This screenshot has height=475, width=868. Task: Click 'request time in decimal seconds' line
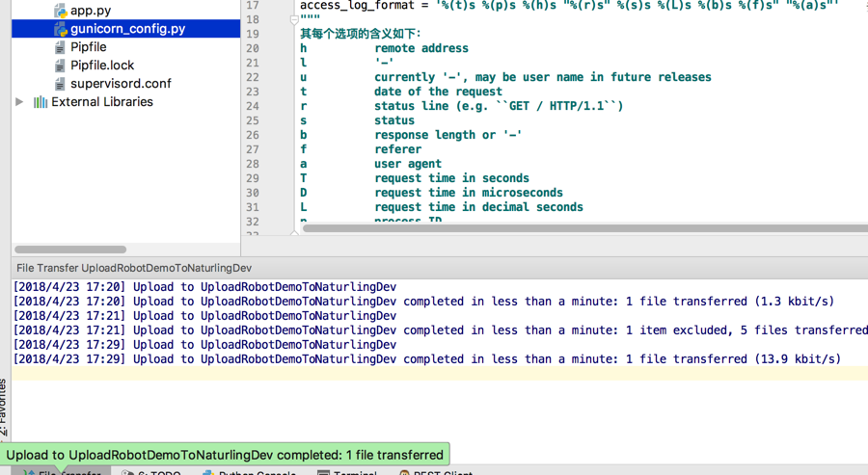(478, 207)
